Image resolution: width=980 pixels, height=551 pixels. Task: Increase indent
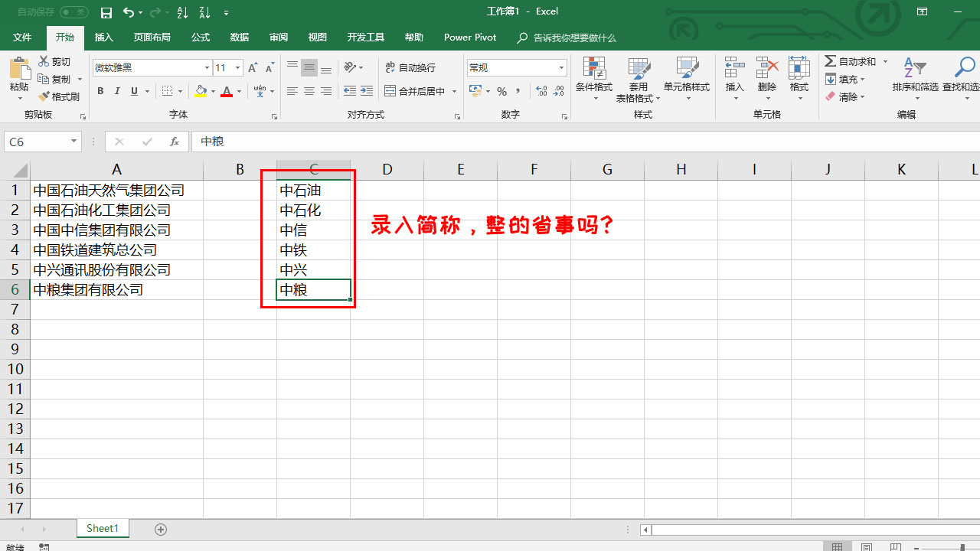(367, 91)
